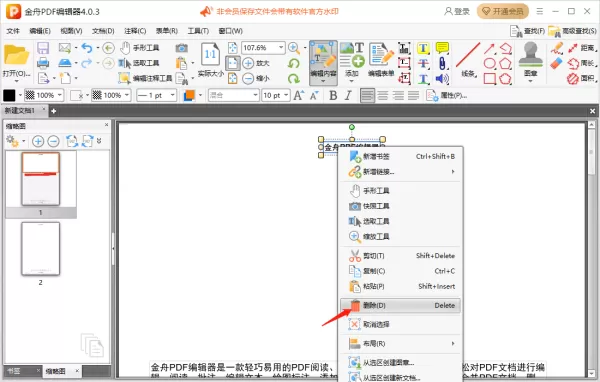Select the strikethrough text tool

423,64
